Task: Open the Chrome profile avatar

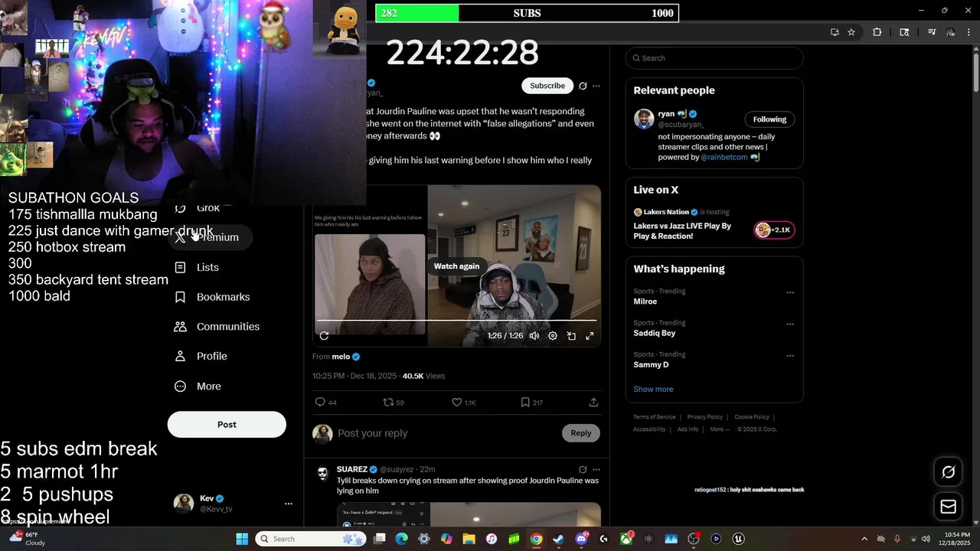Action: pos(950,32)
